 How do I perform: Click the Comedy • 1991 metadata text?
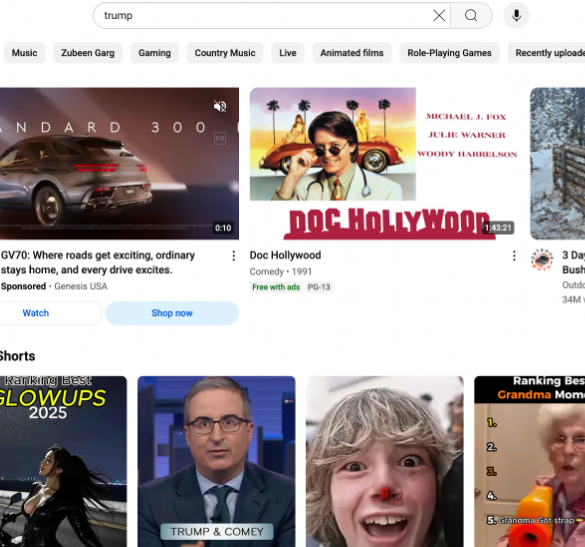pyautogui.click(x=281, y=272)
